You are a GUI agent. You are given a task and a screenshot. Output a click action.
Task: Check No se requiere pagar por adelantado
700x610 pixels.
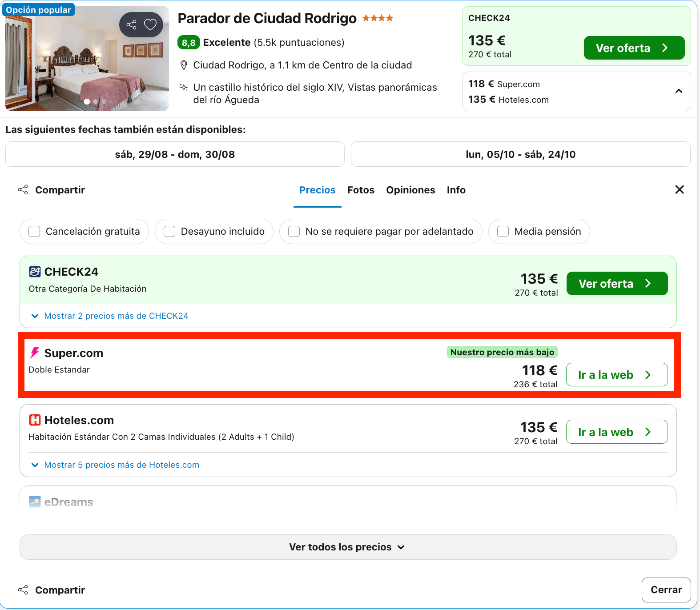[294, 232]
